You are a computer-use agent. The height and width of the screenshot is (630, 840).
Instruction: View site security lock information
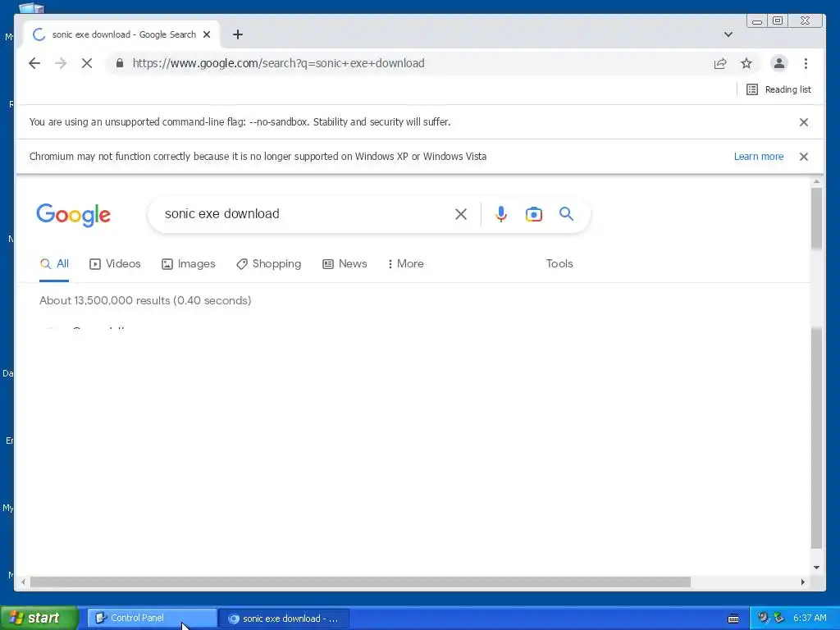click(120, 63)
